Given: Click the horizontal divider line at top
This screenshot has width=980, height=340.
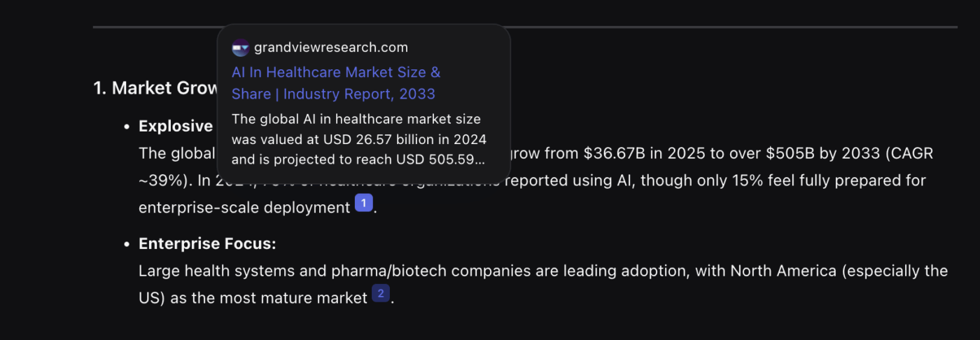Looking at the screenshot, I should [x=525, y=27].
